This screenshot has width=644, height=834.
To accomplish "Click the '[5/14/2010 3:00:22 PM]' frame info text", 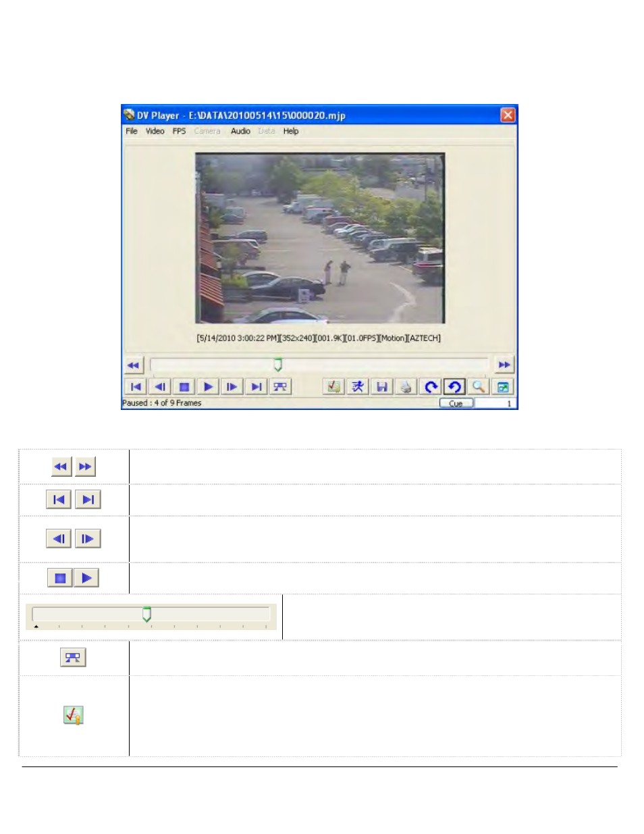I will 238,338.
